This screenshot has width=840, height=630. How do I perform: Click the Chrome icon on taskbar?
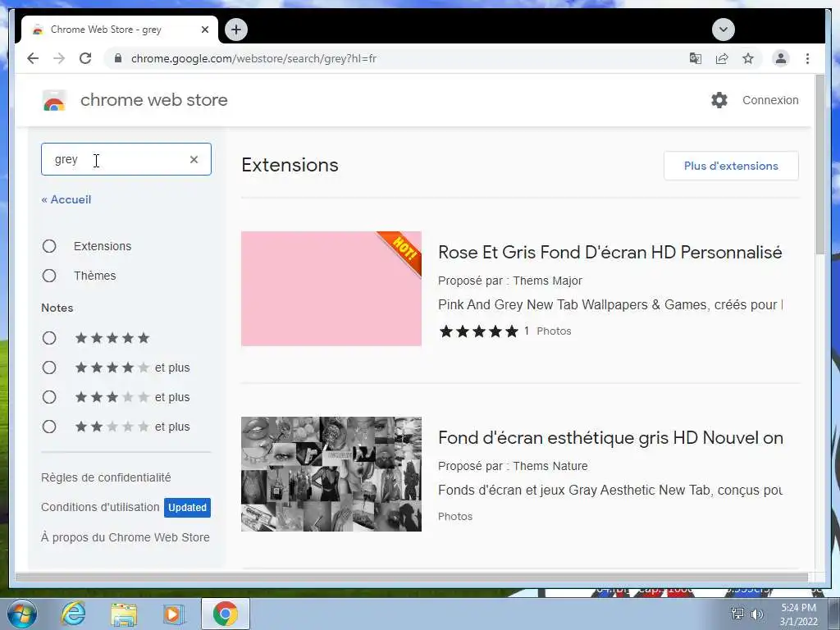225,614
